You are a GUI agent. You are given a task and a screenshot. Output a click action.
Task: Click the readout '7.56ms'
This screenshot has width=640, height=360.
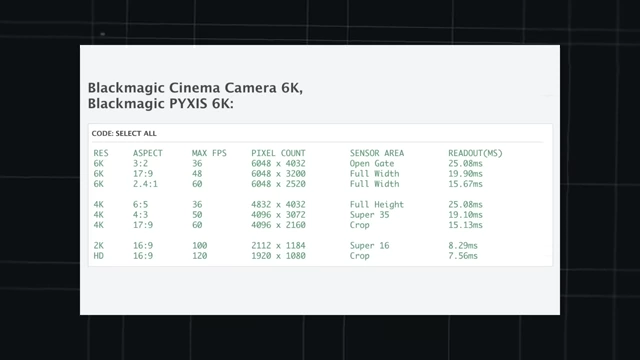[x=463, y=256]
